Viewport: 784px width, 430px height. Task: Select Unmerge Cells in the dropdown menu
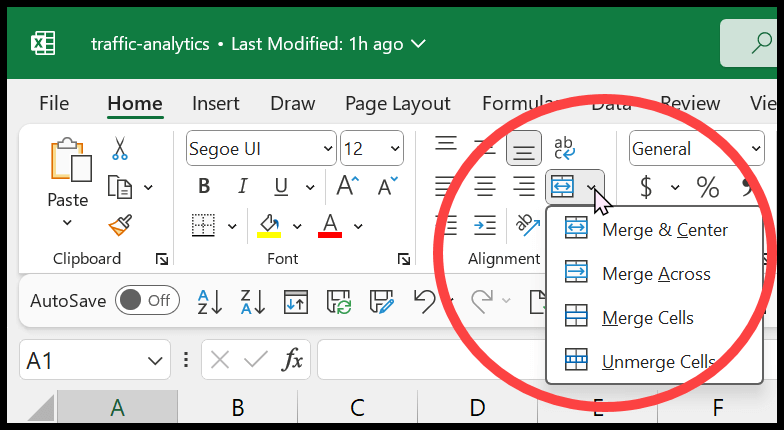[x=658, y=362]
